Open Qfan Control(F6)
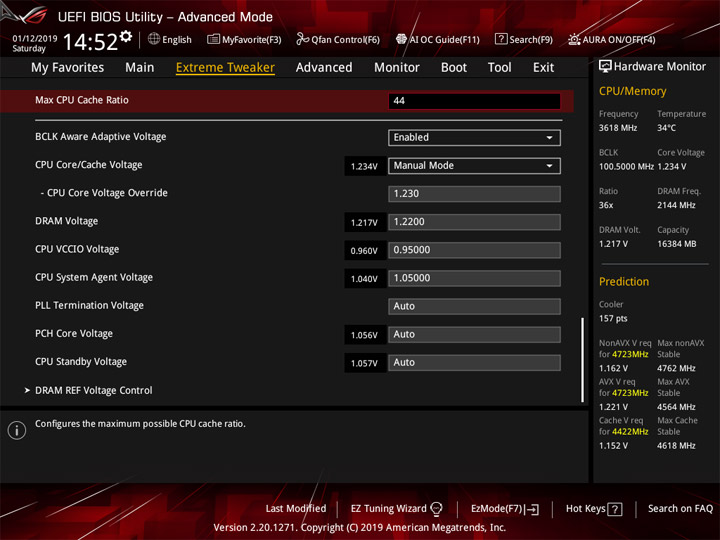Screen dimensions: 720x540 pos(338,39)
